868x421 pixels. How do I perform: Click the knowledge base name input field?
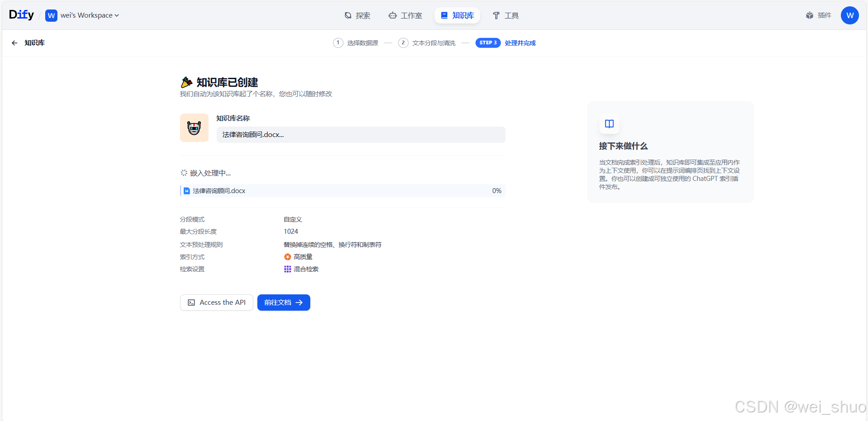point(360,134)
